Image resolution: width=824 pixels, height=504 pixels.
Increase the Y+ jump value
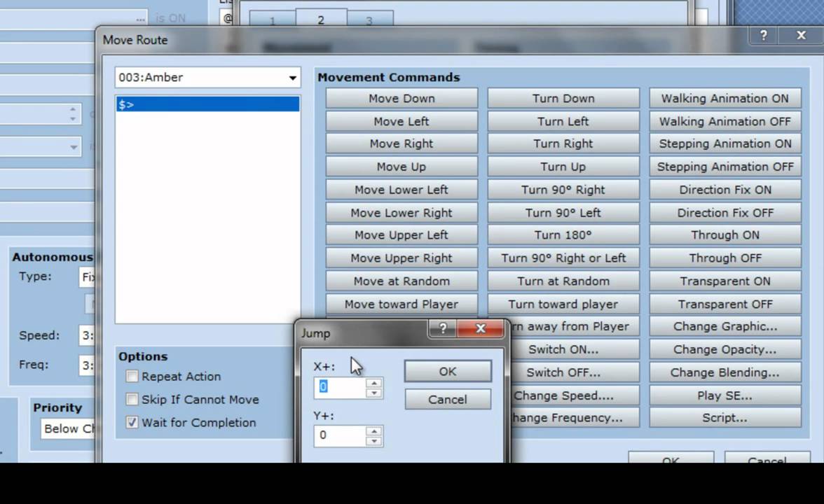click(373, 431)
